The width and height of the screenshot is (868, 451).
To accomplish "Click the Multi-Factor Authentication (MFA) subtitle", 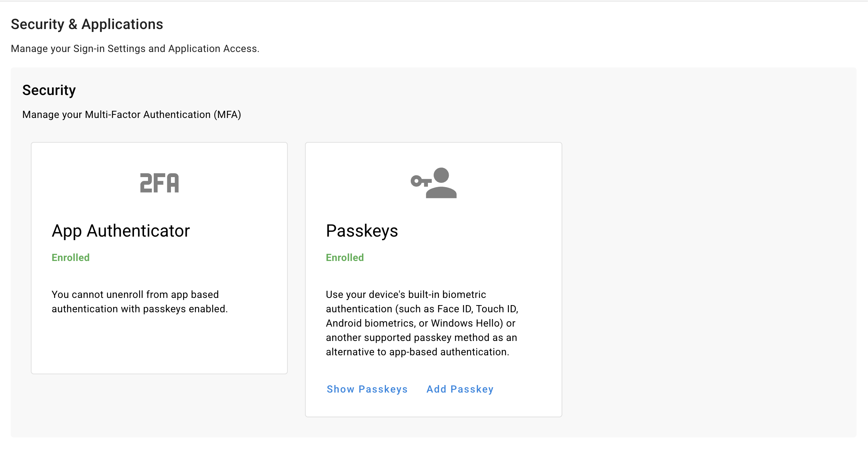I will point(132,115).
